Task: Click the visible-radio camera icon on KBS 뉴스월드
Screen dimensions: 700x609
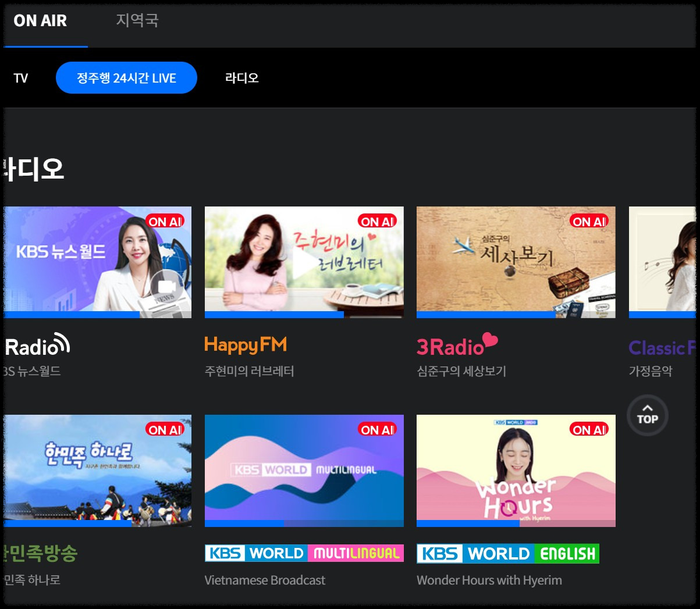Action: tap(167, 287)
